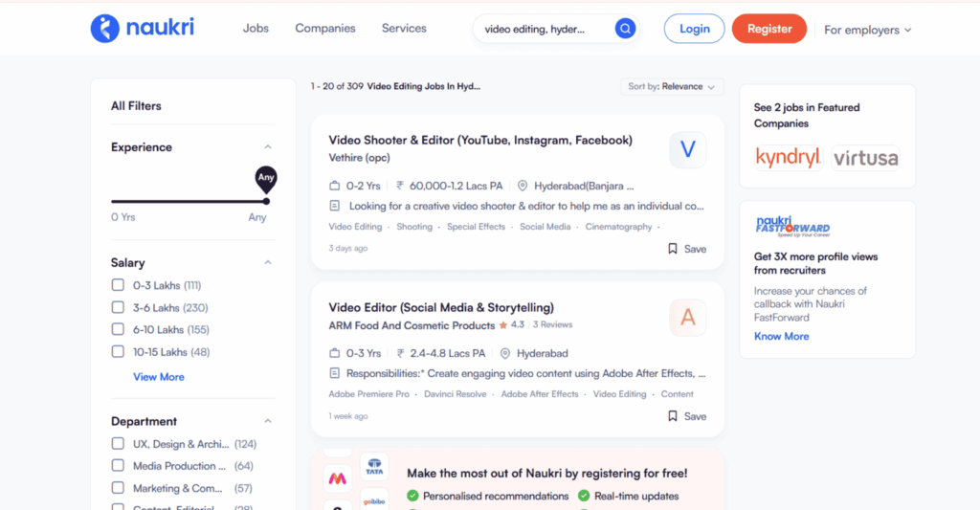The width and height of the screenshot is (980, 510).
Task: Click the Know More link
Action: [781, 336]
